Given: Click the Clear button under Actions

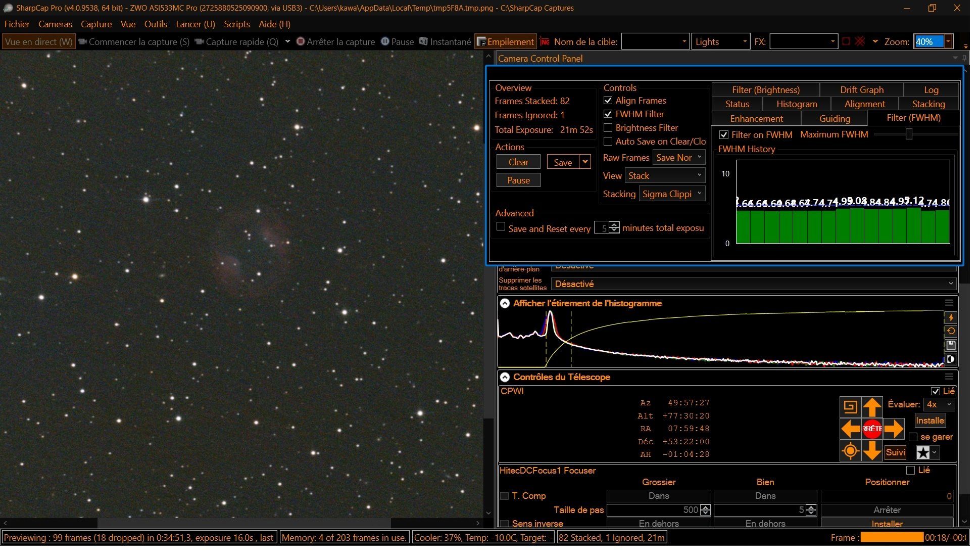Looking at the screenshot, I should pyautogui.click(x=518, y=162).
